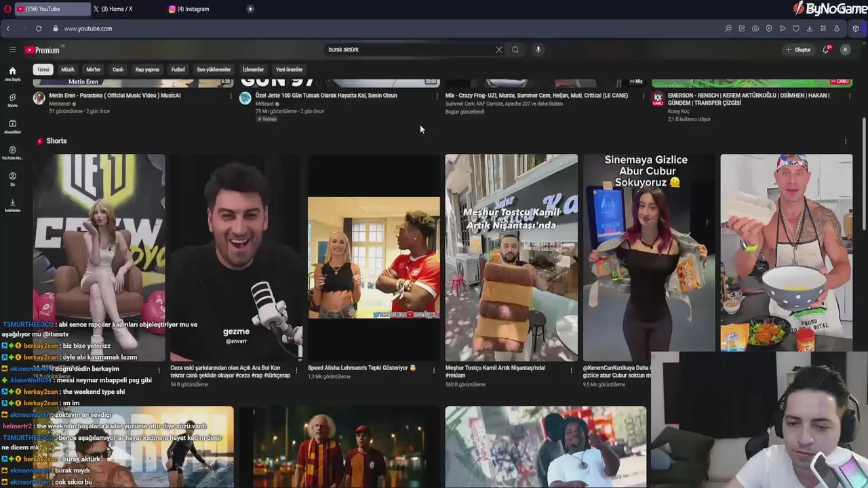
Task: Open options menu for Özel Jette video
Action: coord(437,96)
